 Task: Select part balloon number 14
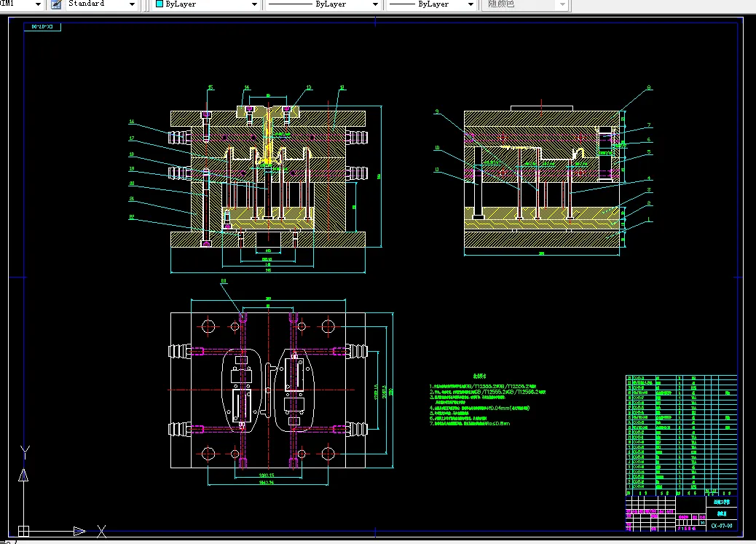tap(247, 88)
